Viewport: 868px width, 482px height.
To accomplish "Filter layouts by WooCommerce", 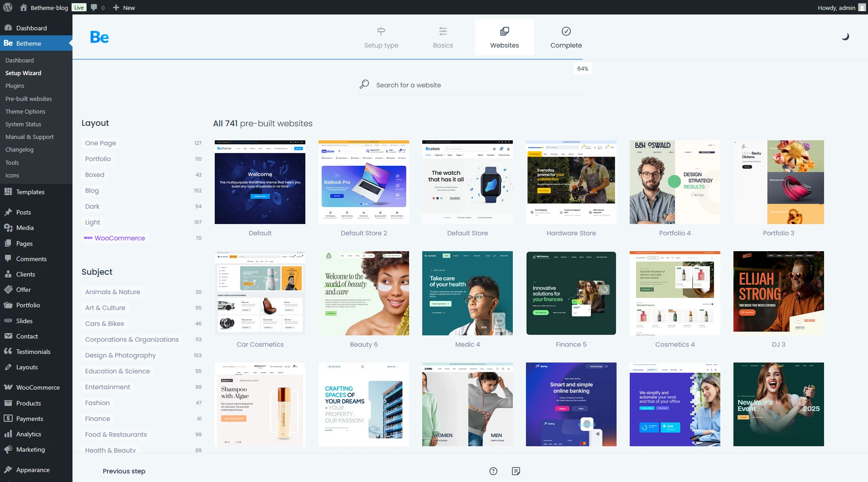I will (120, 238).
